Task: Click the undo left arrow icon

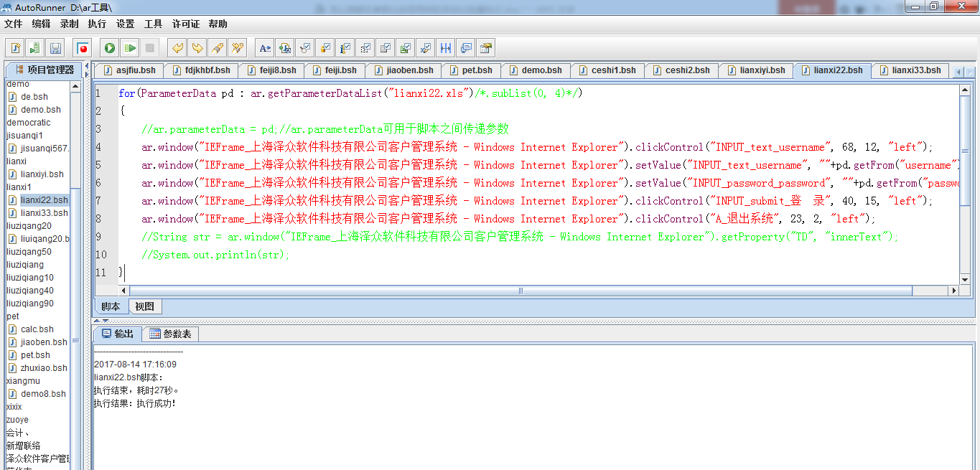Action: coord(177,48)
